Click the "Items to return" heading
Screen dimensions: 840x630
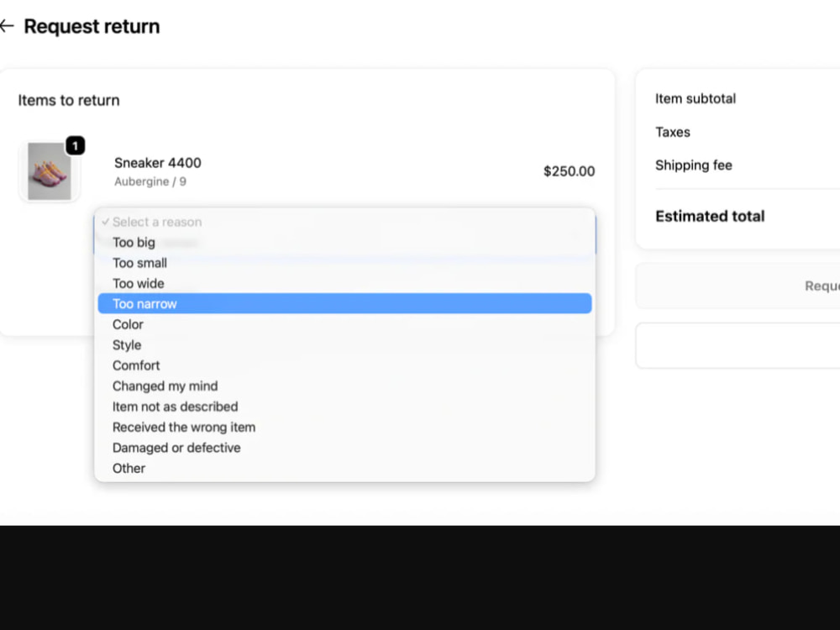click(69, 100)
